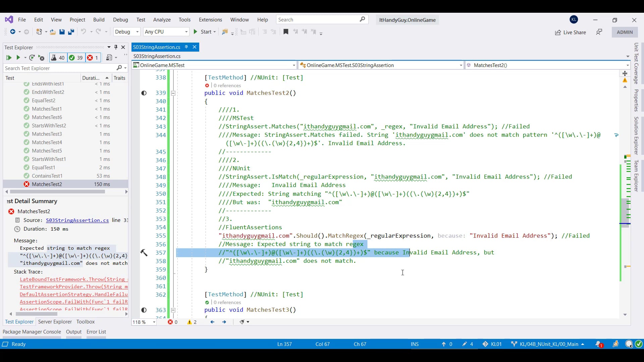This screenshot has width=644, height=362.
Task: Open the Analyze menu
Action: point(162,20)
